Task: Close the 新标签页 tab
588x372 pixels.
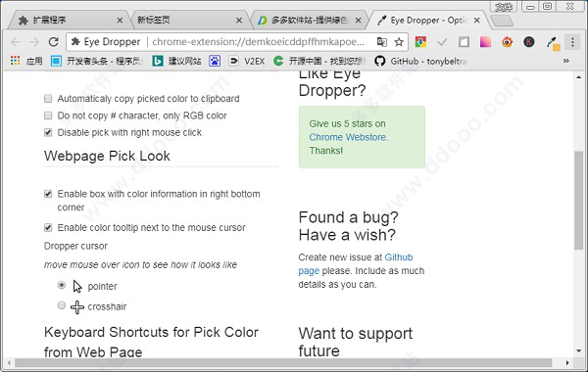Action: click(239, 21)
